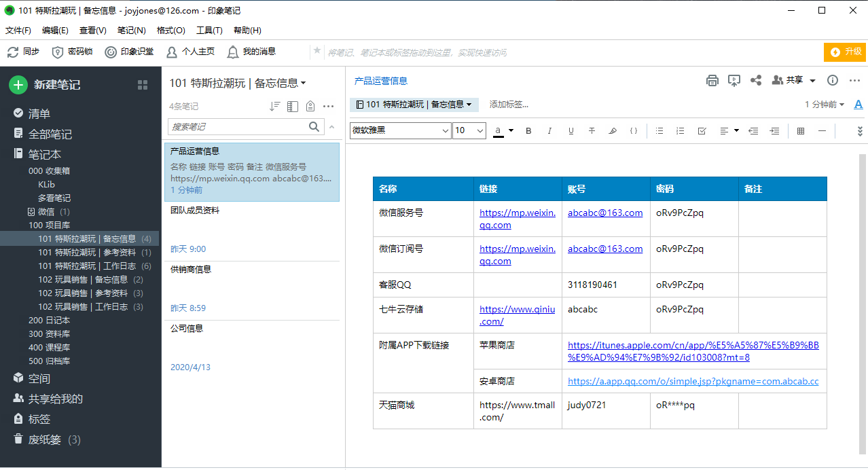Change the note list view layout
The height and width of the screenshot is (470, 868).
point(293,106)
